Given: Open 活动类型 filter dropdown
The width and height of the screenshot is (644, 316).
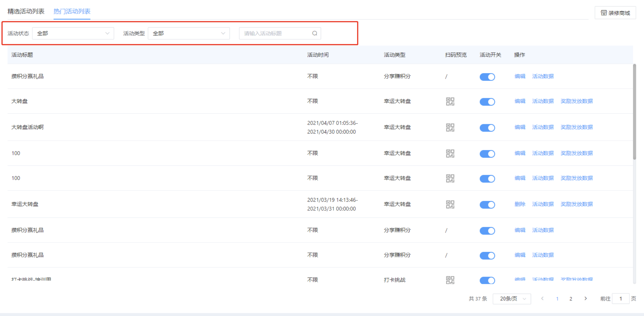Looking at the screenshot, I should pyautogui.click(x=189, y=33).
